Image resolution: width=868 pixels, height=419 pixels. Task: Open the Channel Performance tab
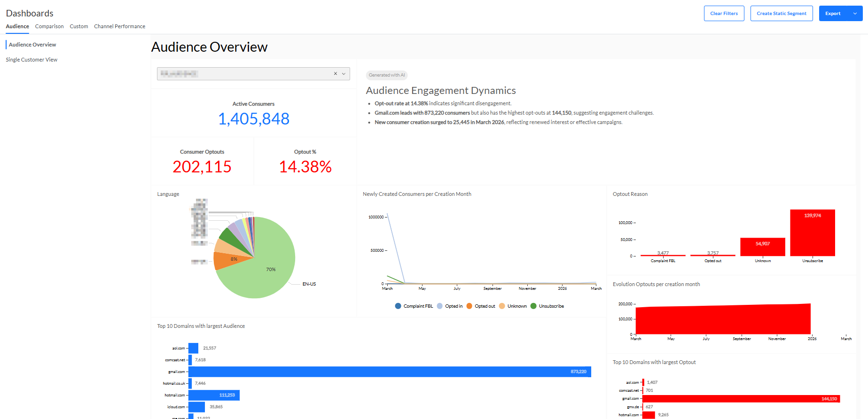coord(119,26)
